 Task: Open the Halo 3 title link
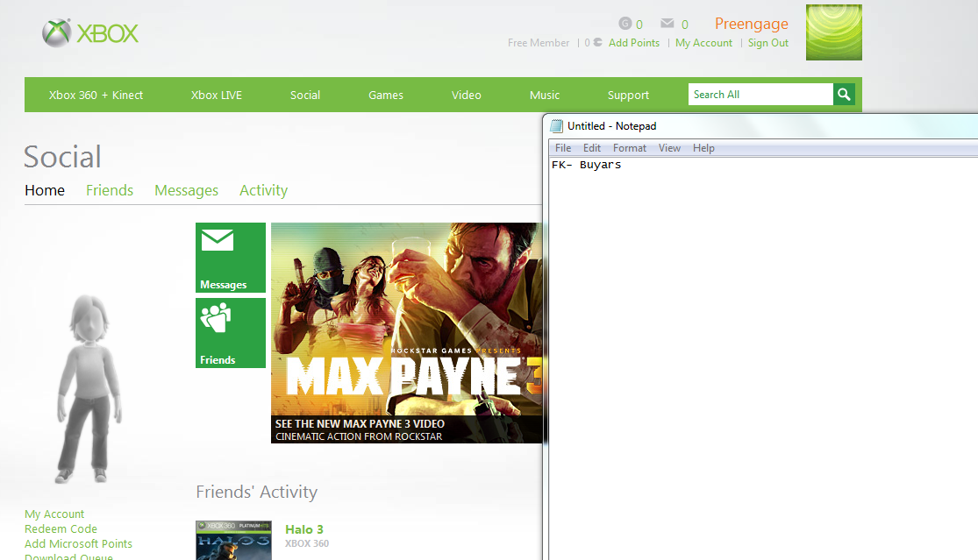304,529
